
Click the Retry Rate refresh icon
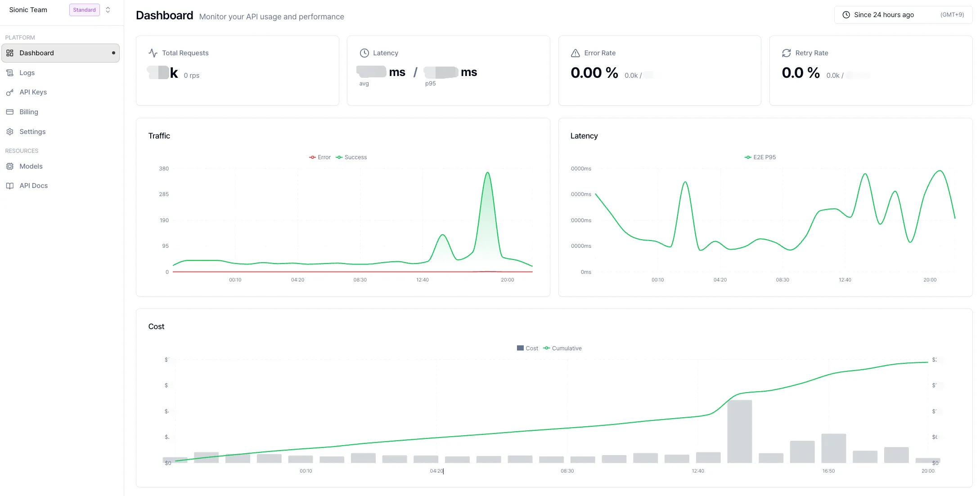(x=787, y=53)
